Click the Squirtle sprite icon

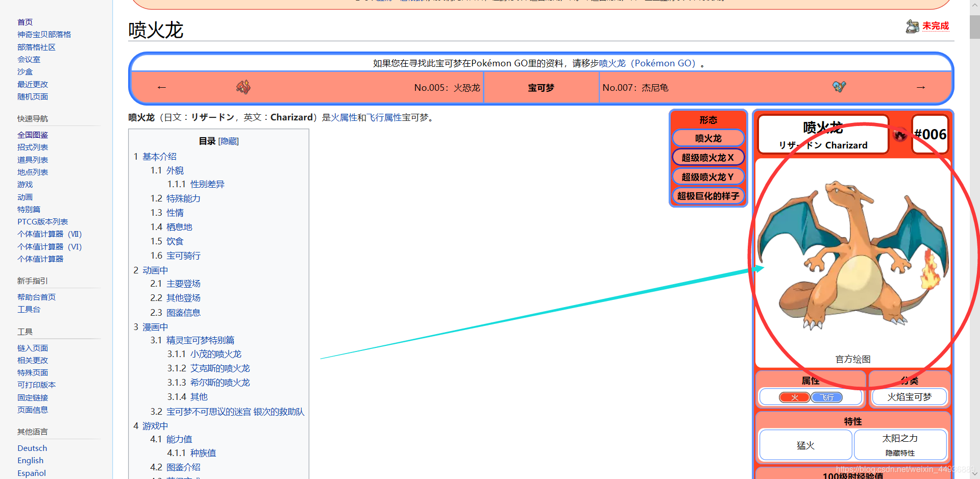click(x=839, y=87)
